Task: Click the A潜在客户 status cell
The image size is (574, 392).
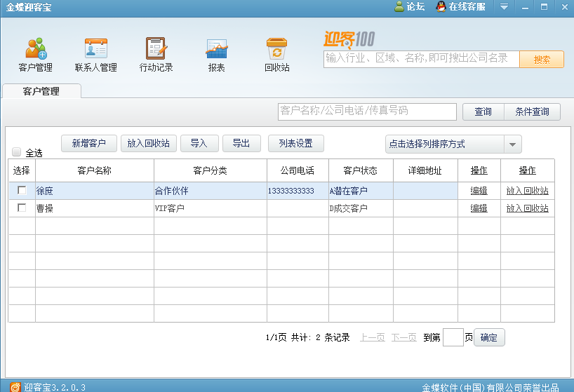Action: pos(361,191)
